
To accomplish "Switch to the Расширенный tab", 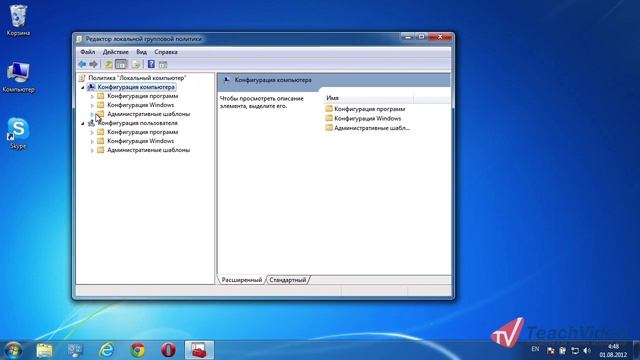I will [x=242, y=280].
